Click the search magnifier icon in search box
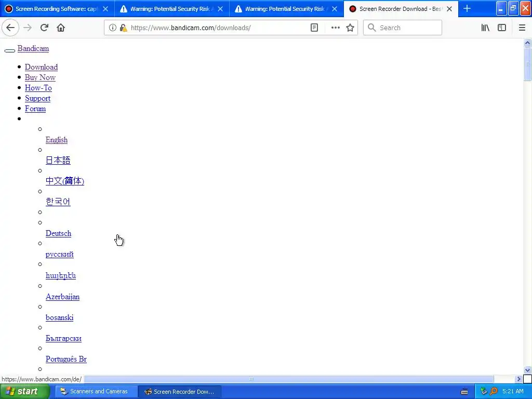 coord(372,28)
